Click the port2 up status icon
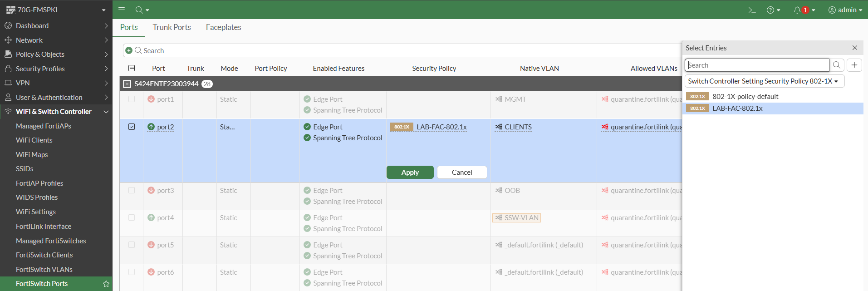The width and height of the screenshot is (868, 291). [151, 127]
